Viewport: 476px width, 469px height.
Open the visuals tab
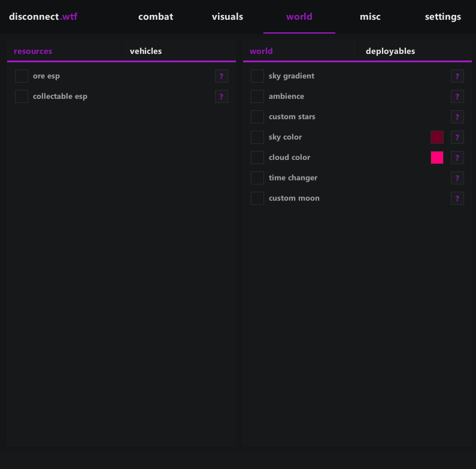pos(228,17)
